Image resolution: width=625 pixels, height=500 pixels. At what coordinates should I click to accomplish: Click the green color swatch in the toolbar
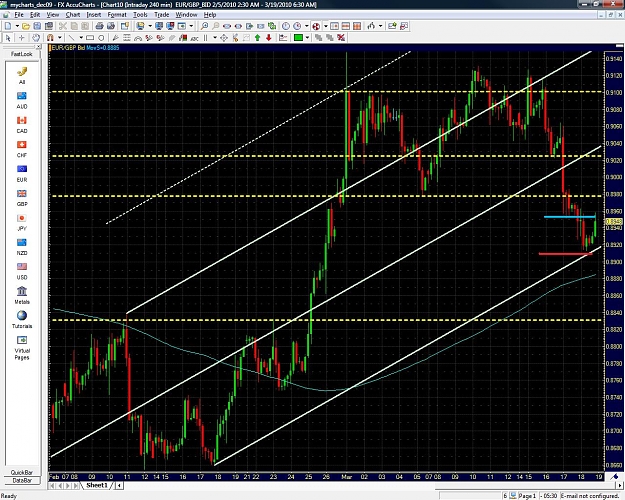tap(298, 38)
